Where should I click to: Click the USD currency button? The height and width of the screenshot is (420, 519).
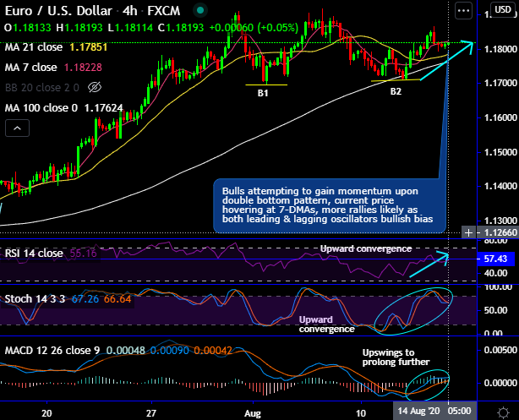pos(503,9)
